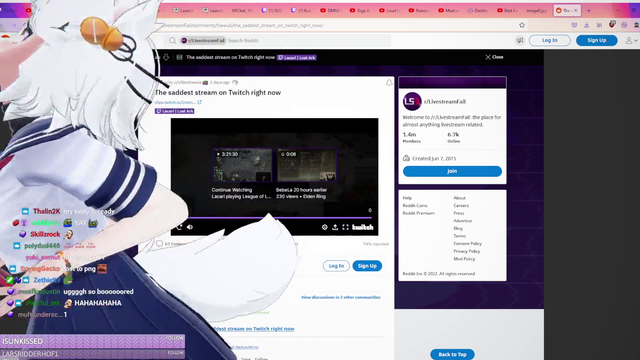Click the Twitch logo in the player
This screenshot has width=640, height=360.
(x=362, y=227)
